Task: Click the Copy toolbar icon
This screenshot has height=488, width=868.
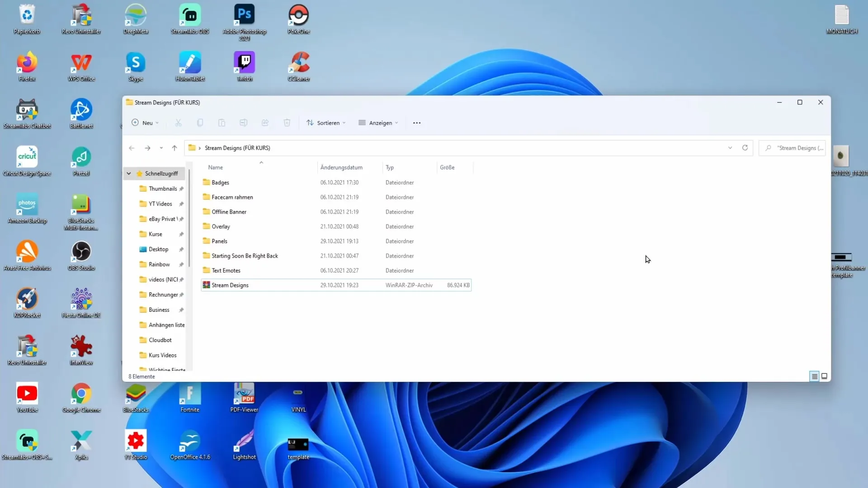Action: pyautogui.click(x=200, y=123)
